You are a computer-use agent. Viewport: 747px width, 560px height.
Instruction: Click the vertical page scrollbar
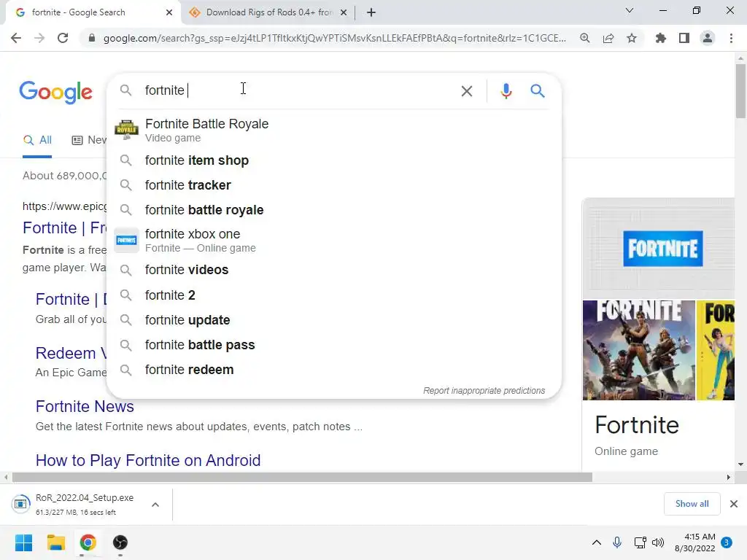[740, 90]
